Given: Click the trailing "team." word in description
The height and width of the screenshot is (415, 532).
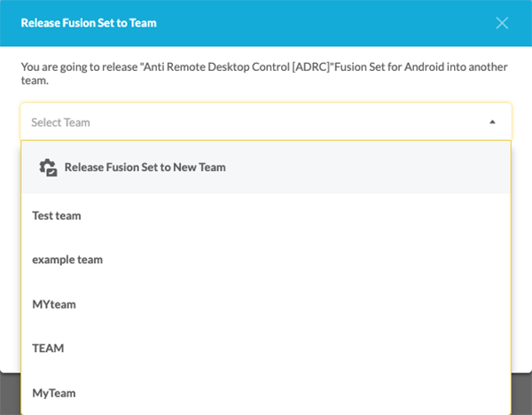Looking at the screenshot, I should point(34,81).
